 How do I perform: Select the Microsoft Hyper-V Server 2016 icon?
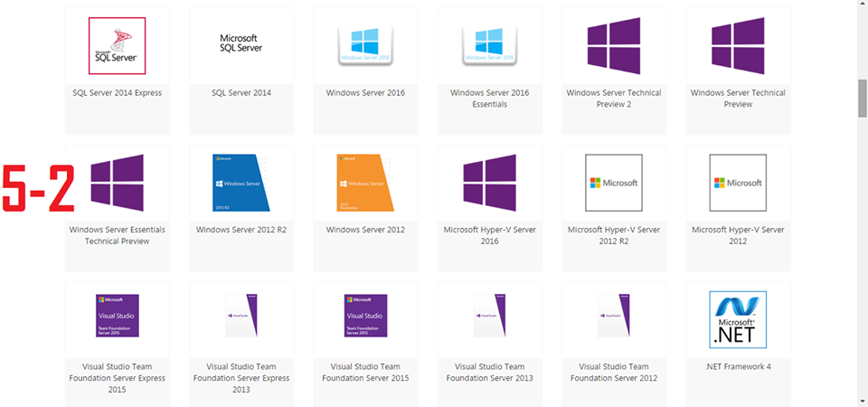tap(489, 183)
